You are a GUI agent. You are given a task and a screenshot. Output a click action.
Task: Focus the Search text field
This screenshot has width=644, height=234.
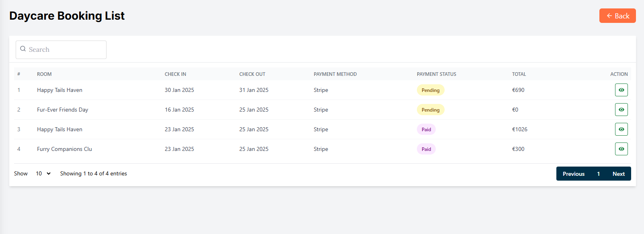(x=64, y=50)
